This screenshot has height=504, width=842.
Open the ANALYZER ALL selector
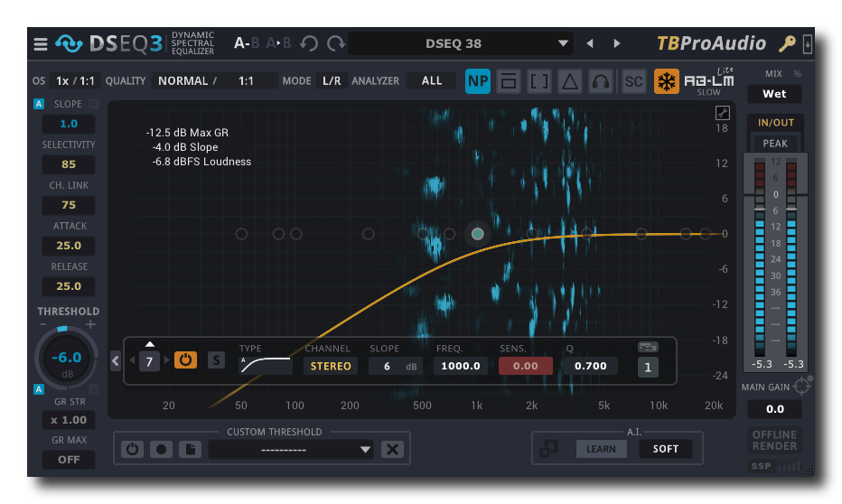[431, 81]
